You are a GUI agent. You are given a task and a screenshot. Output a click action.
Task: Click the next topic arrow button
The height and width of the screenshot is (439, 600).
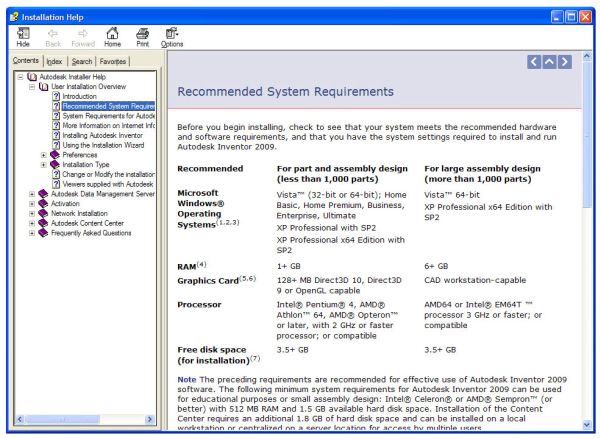pos(565,62)
